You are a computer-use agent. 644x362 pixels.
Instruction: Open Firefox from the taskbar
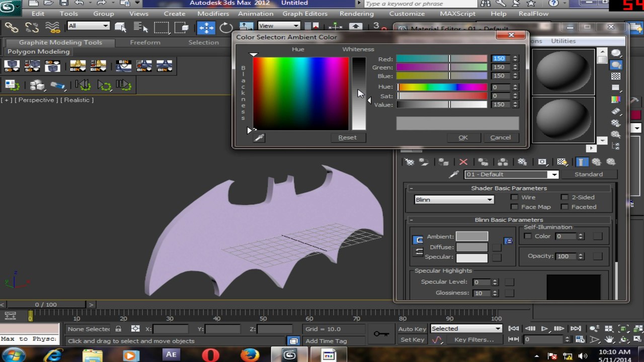tap(250, 355)
